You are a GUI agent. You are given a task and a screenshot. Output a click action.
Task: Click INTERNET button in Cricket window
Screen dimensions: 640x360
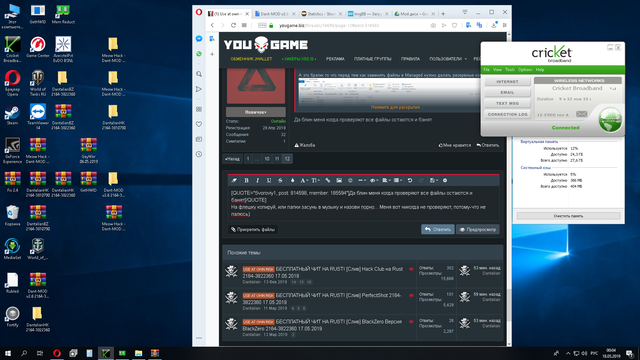[x=507, y=82]
